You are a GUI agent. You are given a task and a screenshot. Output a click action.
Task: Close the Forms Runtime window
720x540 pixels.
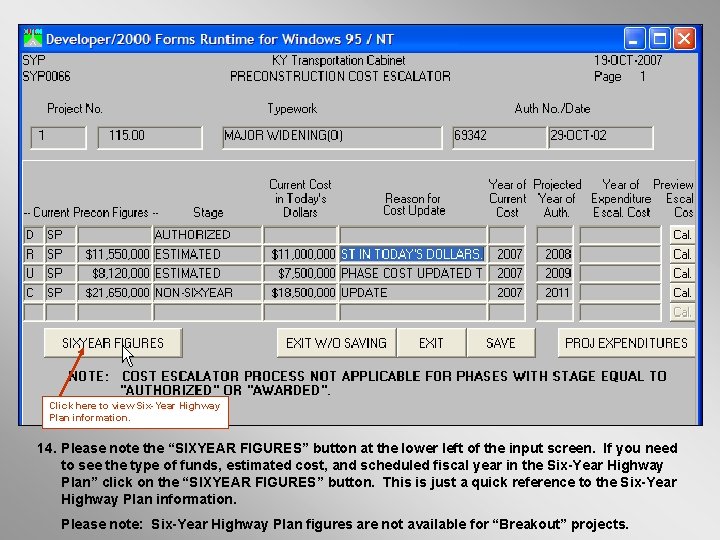tap(684, 39)
